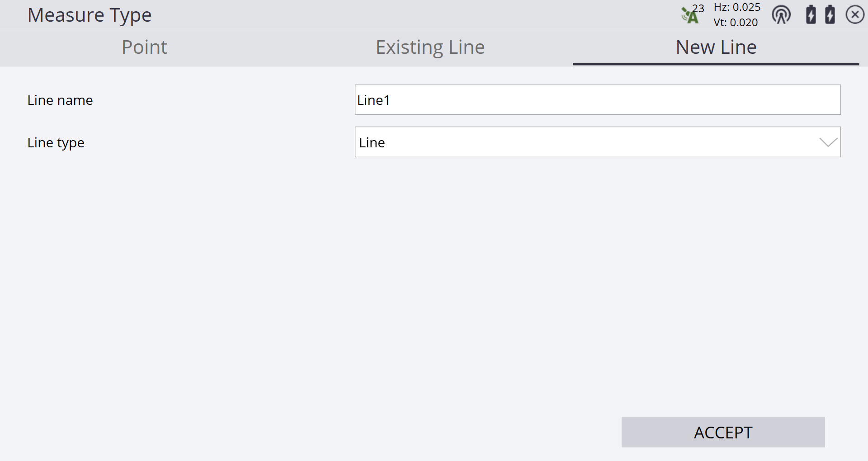Close the Measure Type screen
The image size is (868, 461).
tap(855, 15)
